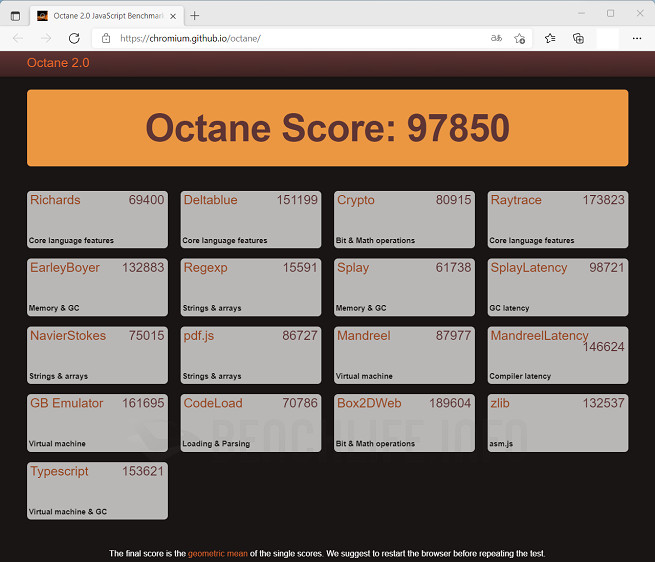The width and height of the screenshot is (655, 562).
Task: Open Settings and more ellipsis menu
Action: pos(637,38)
